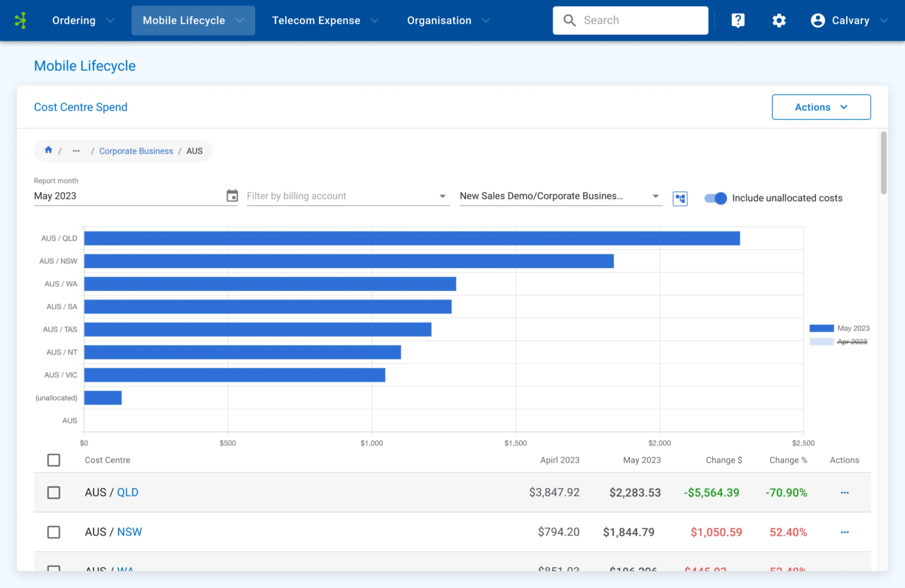Click the Calvary user account icon

point(817,21)
